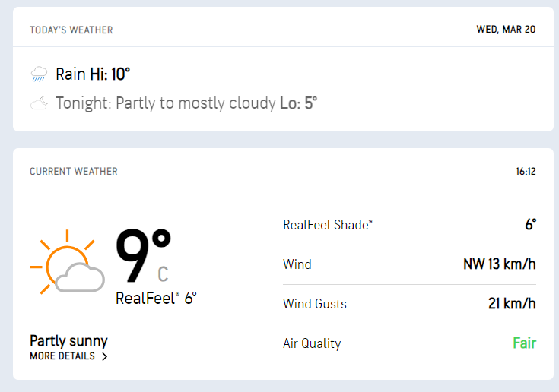Open the MORE DETAILS link
The width and height of the screenshot is (559, 392).
pyautogui.click(x=62, y=356)
